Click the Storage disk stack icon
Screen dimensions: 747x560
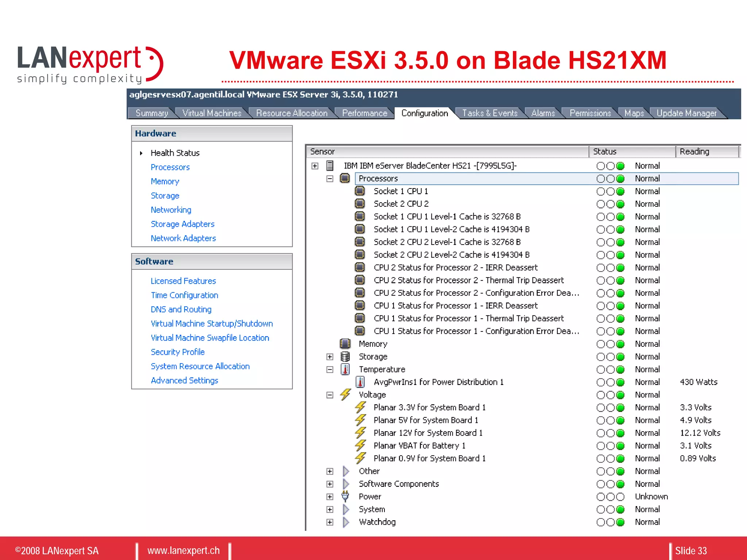pyautogui.click(x=345, y=357)
